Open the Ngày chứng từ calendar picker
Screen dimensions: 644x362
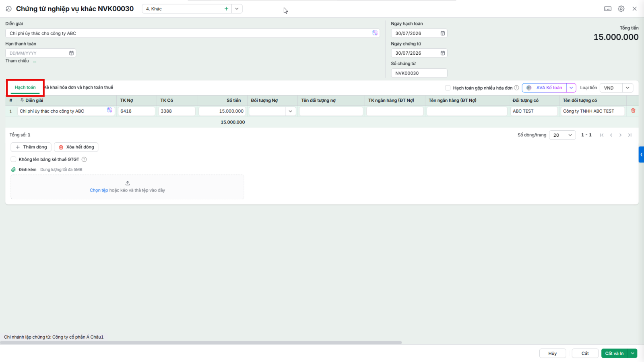443,53
